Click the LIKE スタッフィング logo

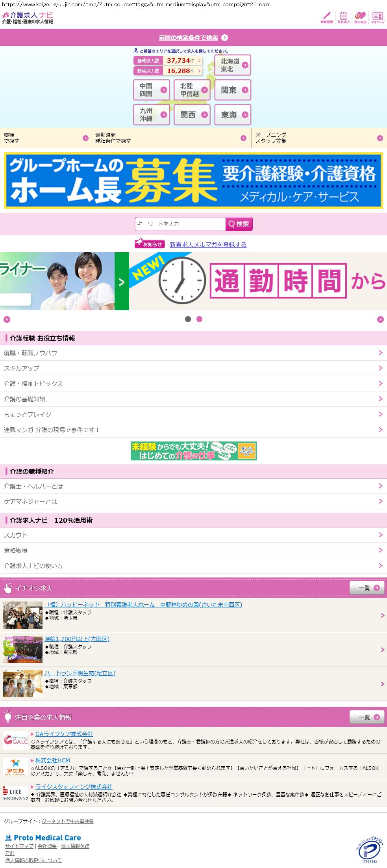(x=16, y=793)
